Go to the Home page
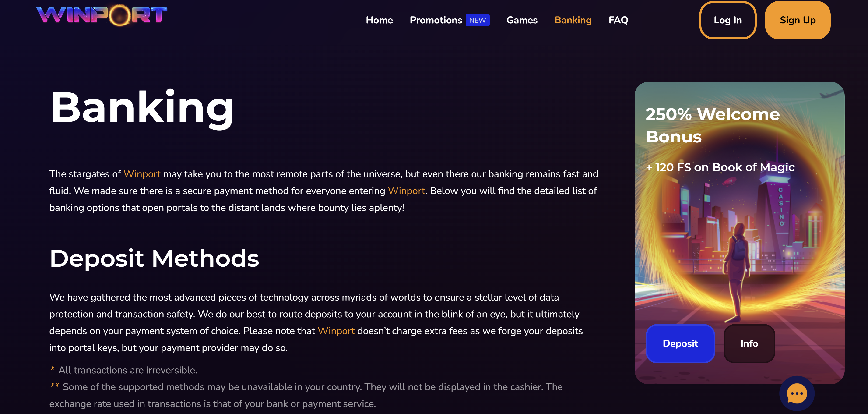The height and width of the screenshot is (414, 868). pyautogui.click(x=379, y=20)
